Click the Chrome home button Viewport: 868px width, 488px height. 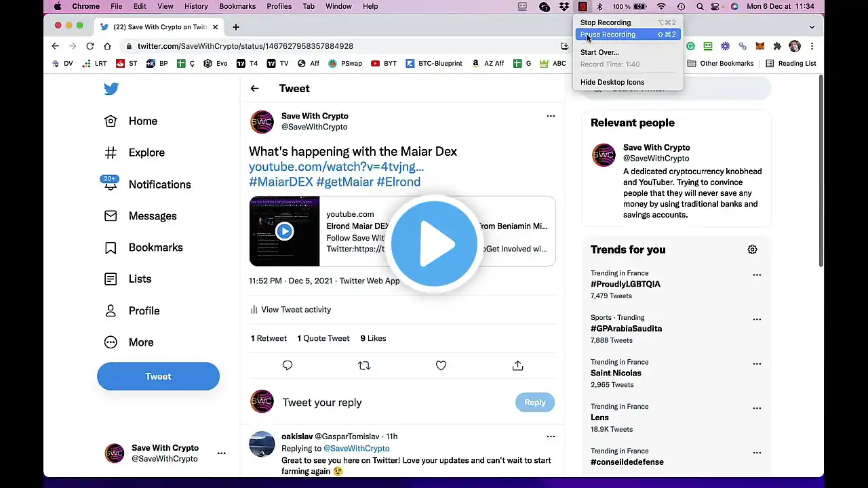coord(107,46)
